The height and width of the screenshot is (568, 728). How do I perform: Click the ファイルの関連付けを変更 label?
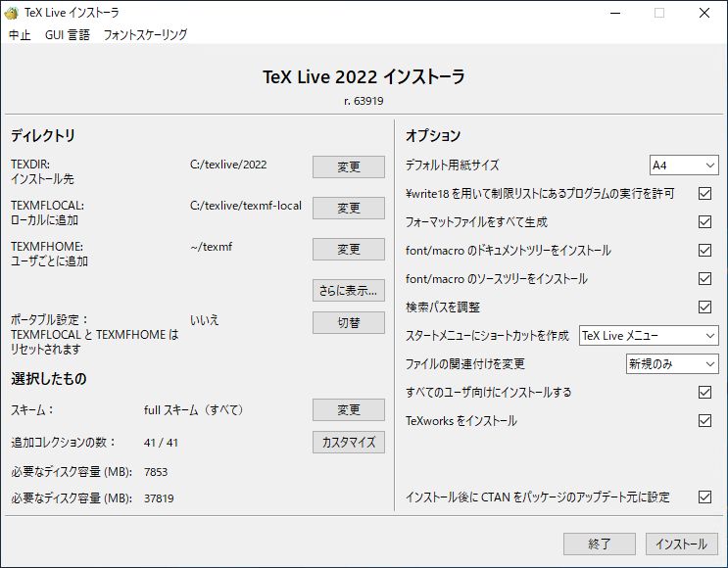pyautogui.click(x=465, y=364)
